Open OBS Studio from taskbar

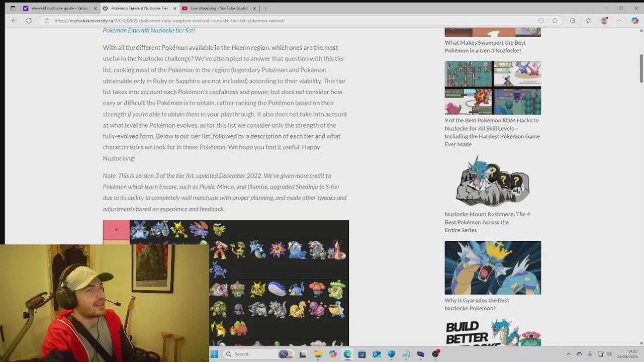click(435, 354)
